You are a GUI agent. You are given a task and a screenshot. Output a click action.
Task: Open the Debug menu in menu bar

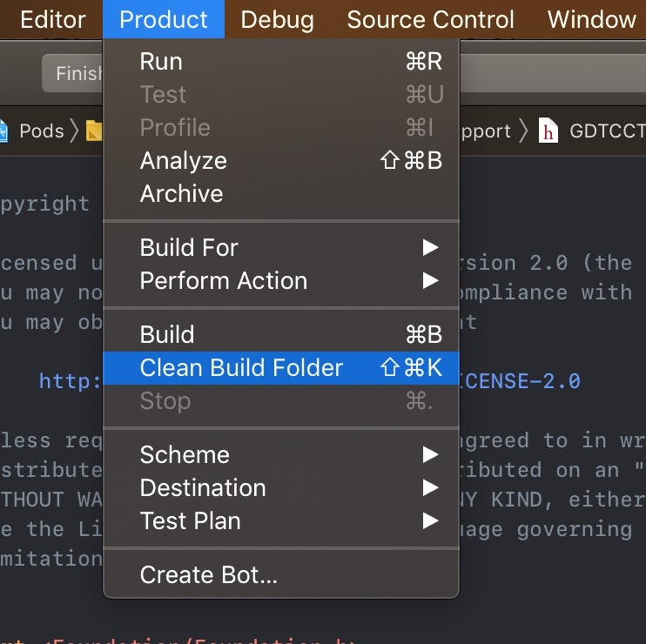pyautogui.click(x=277, y=19)
